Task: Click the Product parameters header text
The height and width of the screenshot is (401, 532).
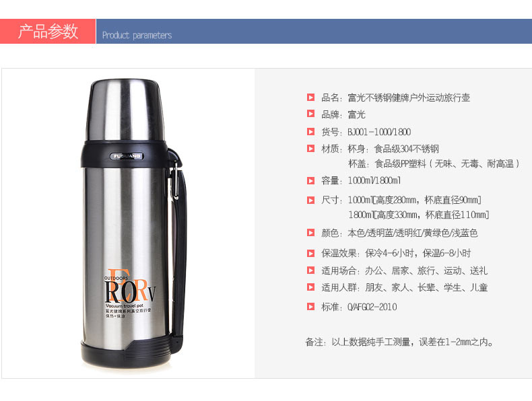Action: (x=137, y=35)
